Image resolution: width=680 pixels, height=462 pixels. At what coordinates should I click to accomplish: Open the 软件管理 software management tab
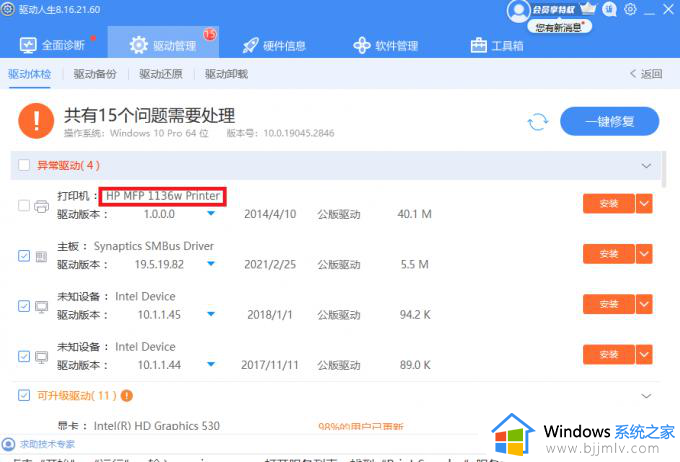[386, 45]
